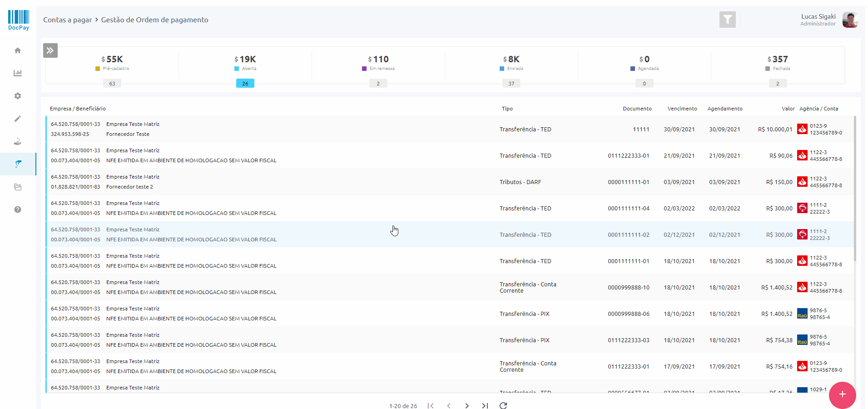Click the highlighted 26 count badge
The image size is (868, 409).
point(245,84)
